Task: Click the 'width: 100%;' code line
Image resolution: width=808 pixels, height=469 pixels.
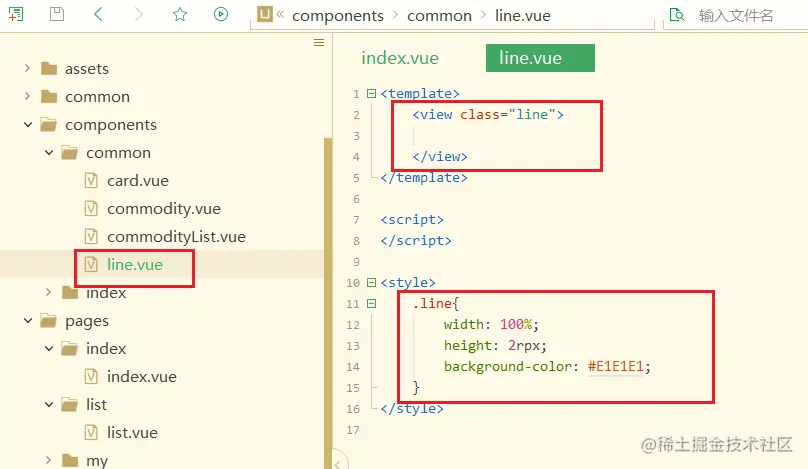Action: 491,324
